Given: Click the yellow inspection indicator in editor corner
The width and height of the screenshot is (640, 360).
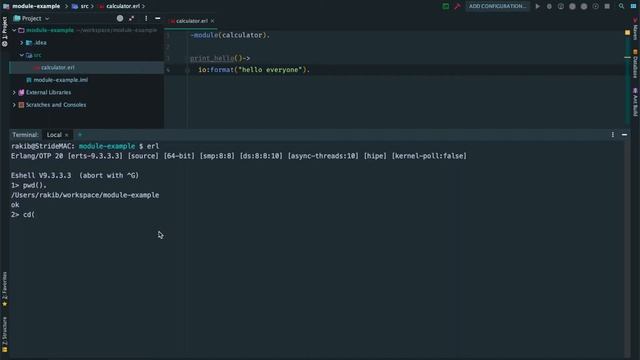Looking at the screenshot, I should pos(627,32).
